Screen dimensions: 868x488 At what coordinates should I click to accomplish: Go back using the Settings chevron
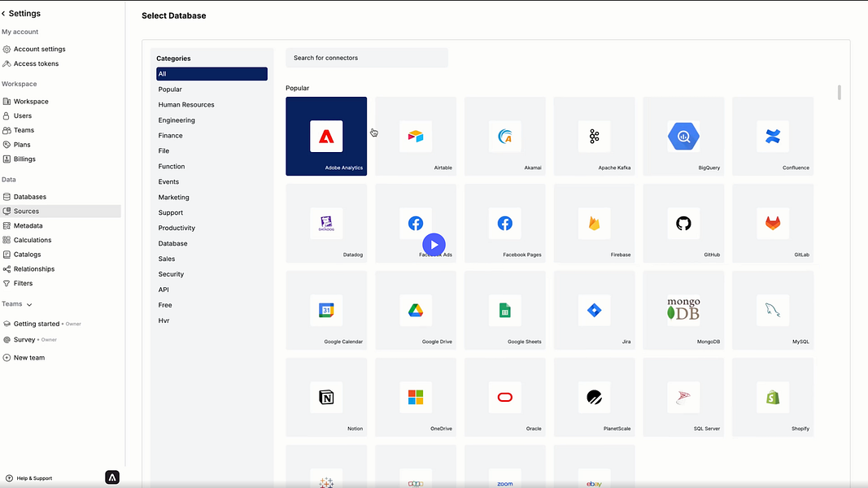[3, 13]
